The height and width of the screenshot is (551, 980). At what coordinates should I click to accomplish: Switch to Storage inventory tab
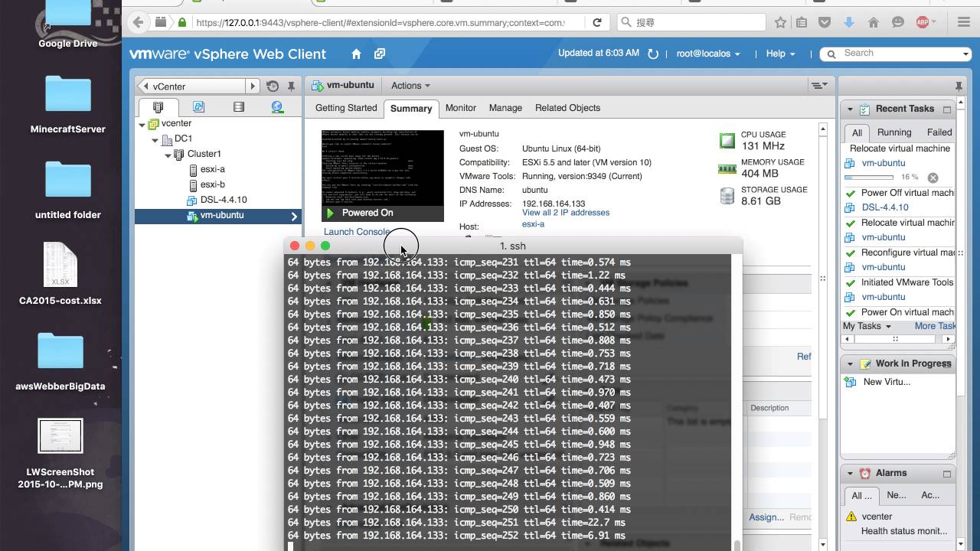tap(239, 107)
